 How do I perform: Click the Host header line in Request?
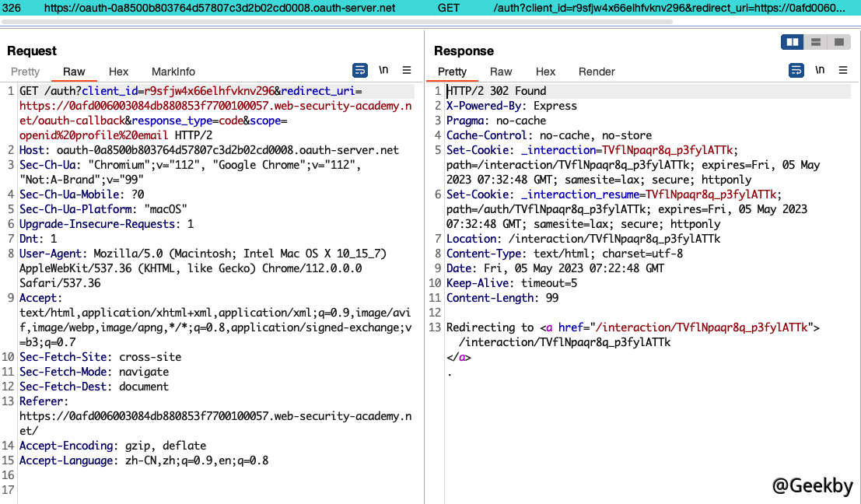(x=208, y=150)
